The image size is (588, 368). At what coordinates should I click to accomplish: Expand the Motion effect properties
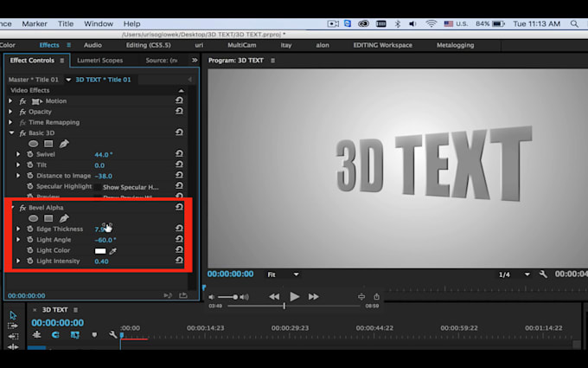click(x=11, y=101)
